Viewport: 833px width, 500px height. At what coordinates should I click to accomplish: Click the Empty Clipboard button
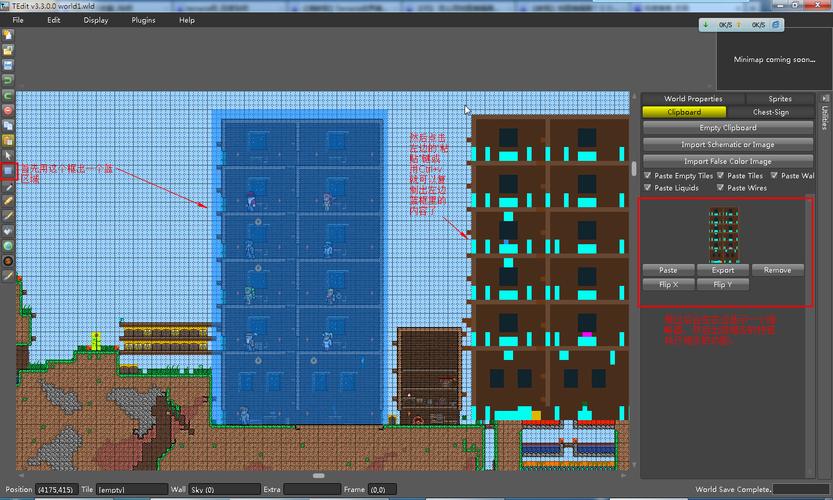(x=728, y=128)
